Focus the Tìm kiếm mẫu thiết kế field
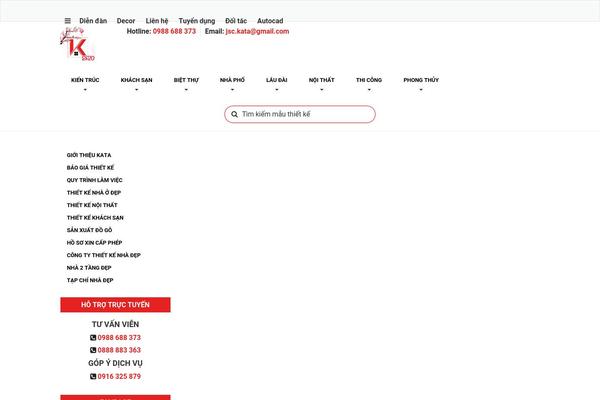Screen dimensions: 600x400 pyautogui.click(x=300, y=114)
